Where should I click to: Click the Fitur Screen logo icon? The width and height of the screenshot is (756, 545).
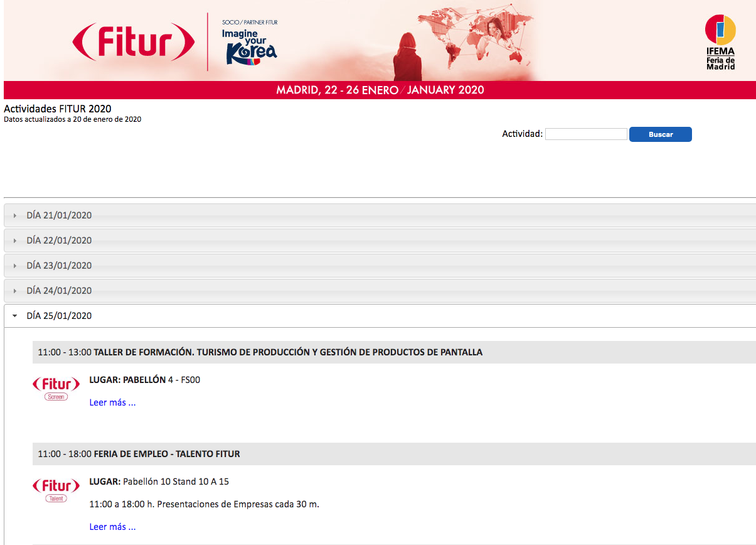(x=56, y=388)
